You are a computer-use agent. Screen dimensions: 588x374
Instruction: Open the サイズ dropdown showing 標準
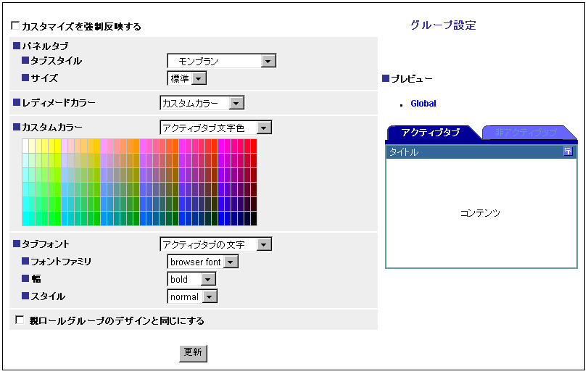(187, 78)
